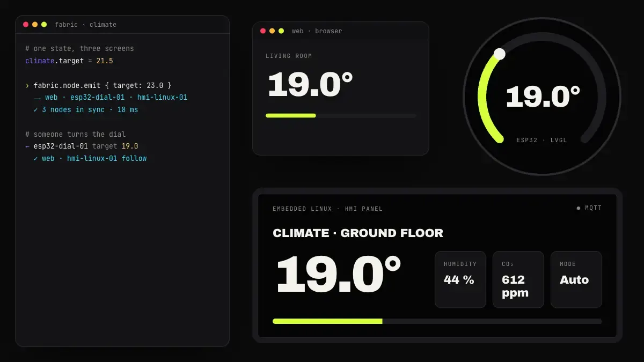Click the checkmark before '3 nodes in sync'
The width and height of the screenshot is (644, 362).
pyautogui.click(x=36, y=110)
